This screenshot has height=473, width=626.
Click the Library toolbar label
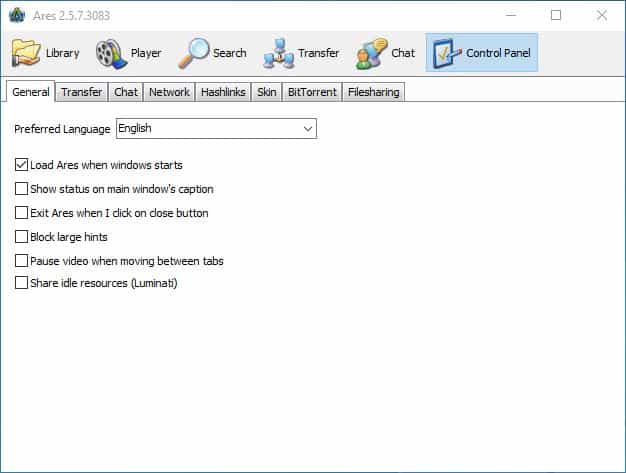tap(62, 53)
